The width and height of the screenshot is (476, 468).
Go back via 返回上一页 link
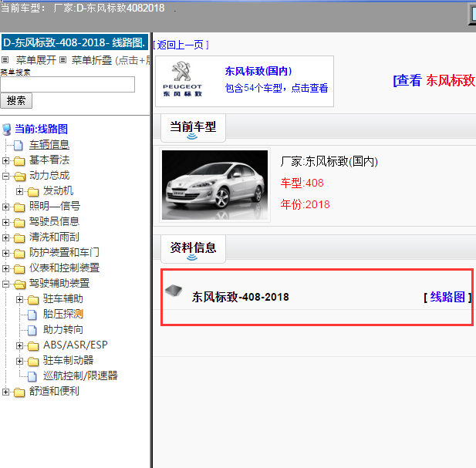(181, 45)
